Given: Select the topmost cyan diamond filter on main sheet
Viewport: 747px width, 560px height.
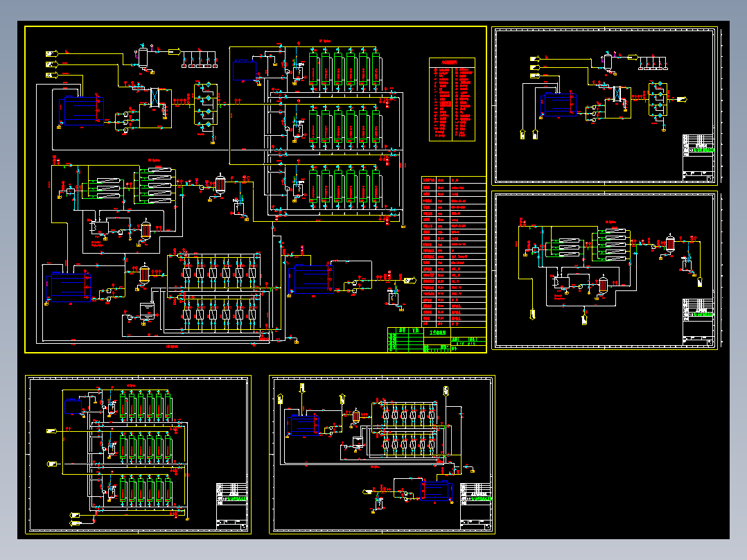Looking at the screenshot, I should click(x=208, y=85).
